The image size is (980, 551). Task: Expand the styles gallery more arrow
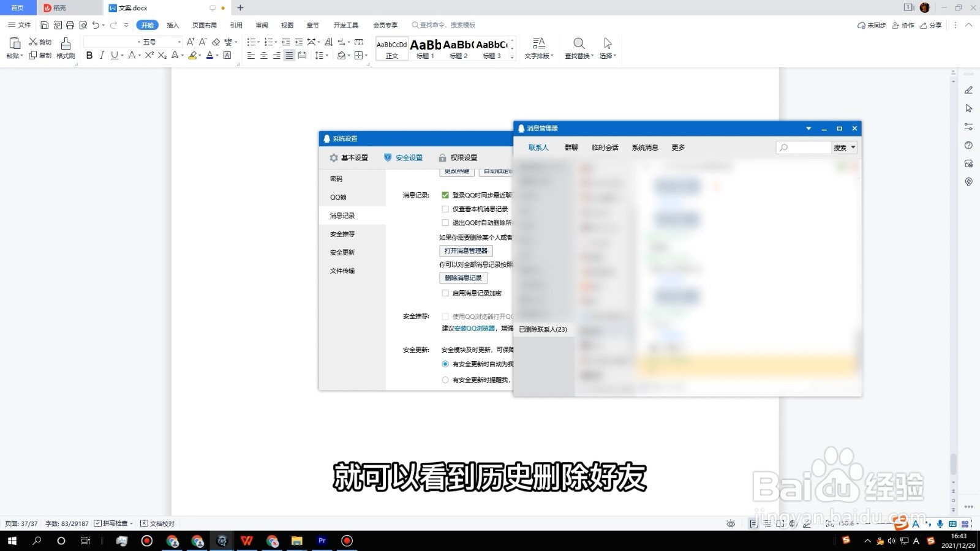(512, 56)
